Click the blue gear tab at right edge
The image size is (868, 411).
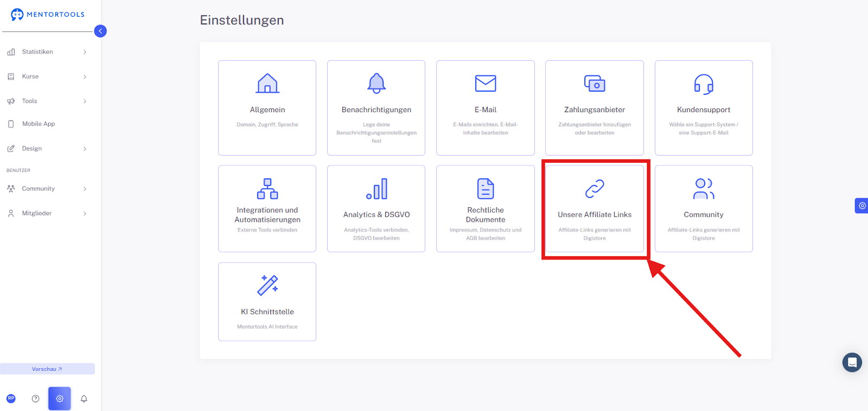coord(861,206)
